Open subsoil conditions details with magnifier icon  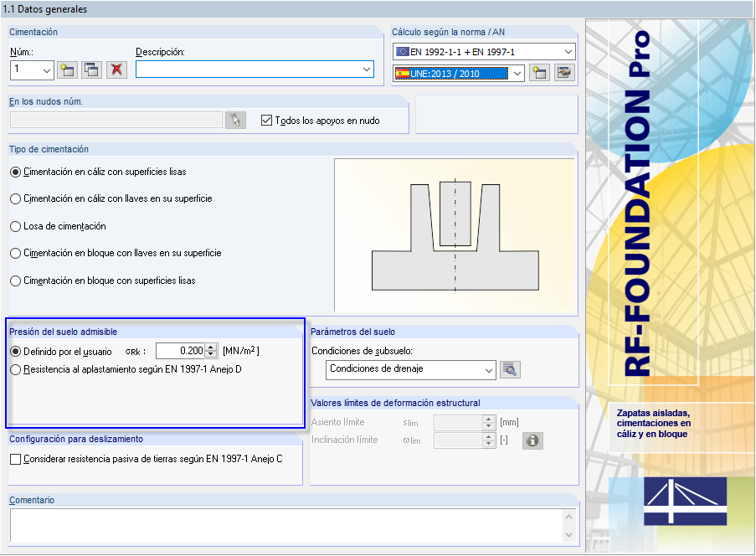(x=510, y=370)
